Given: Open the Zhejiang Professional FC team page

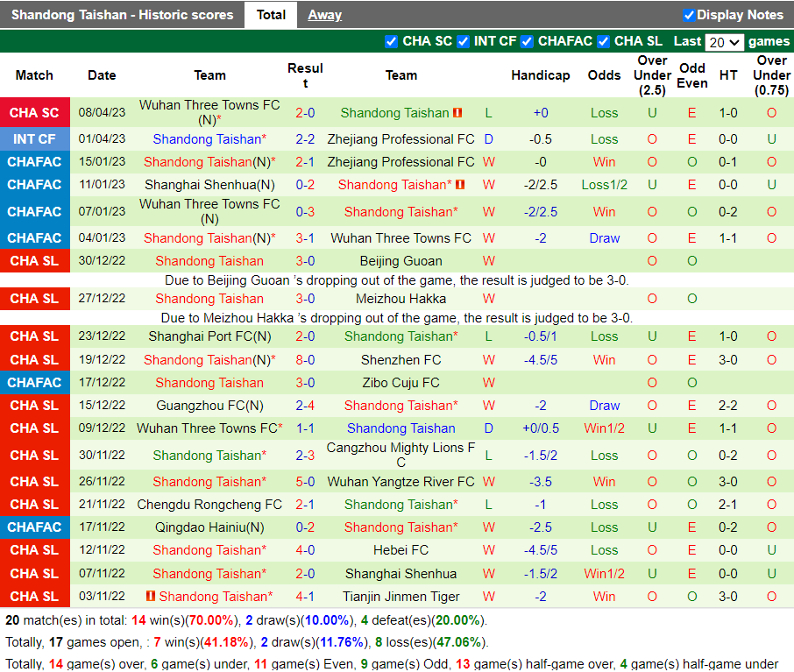Looking at the screenshot, I should coord(401,138).
